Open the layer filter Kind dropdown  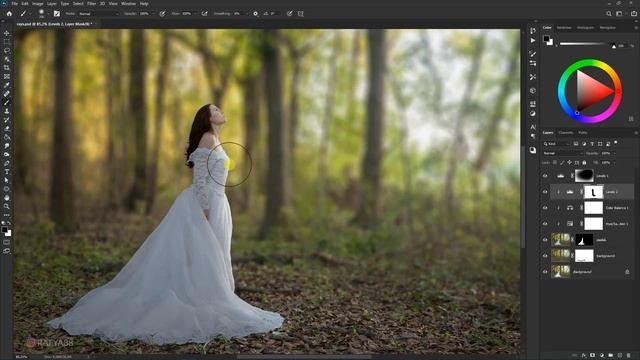pyautogui.click(x=556, y=144)
